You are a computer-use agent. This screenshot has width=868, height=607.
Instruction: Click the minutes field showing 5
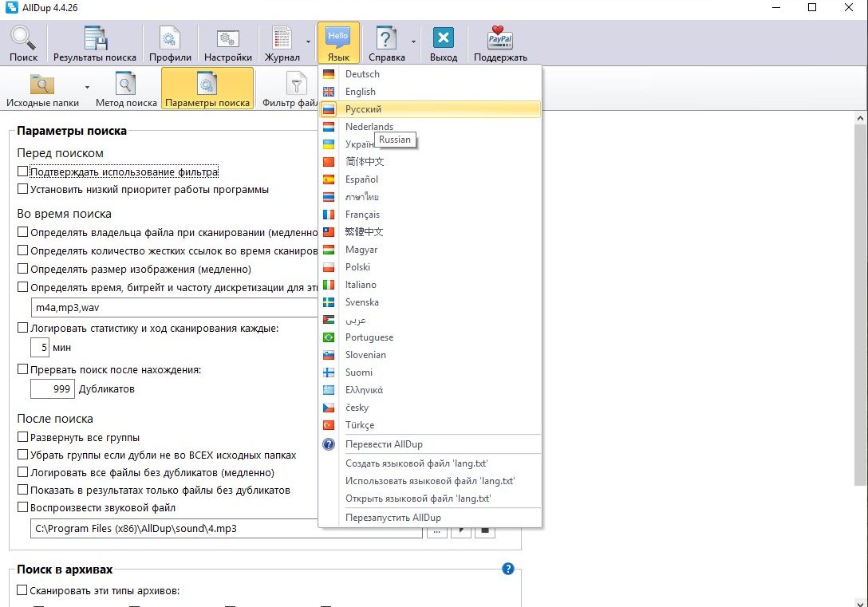tap(40, 348)
